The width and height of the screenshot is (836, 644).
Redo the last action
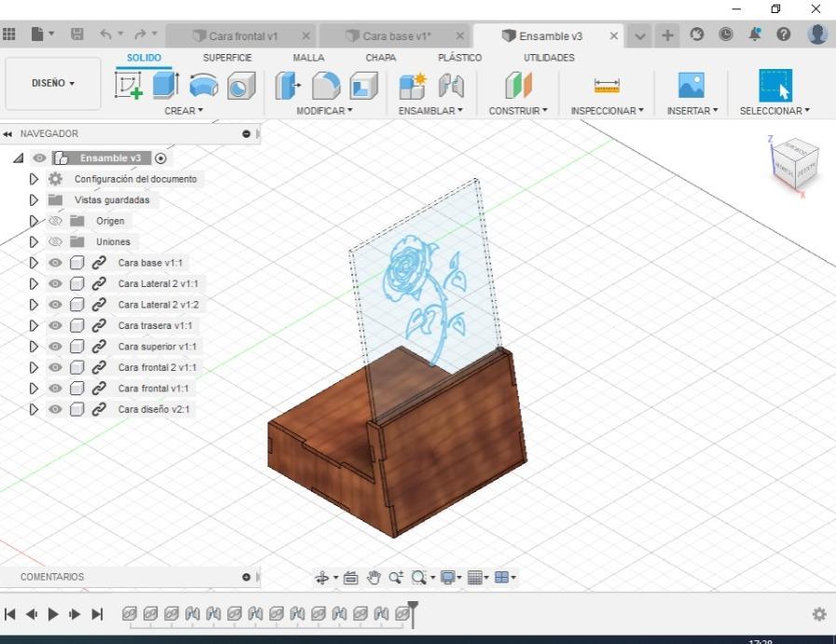click(140, 34)
